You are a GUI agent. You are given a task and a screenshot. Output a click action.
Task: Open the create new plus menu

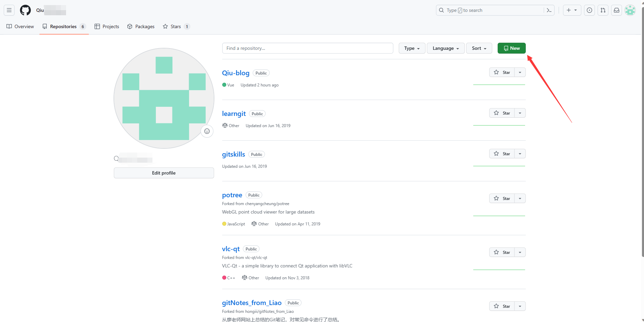tap(572, 10)
